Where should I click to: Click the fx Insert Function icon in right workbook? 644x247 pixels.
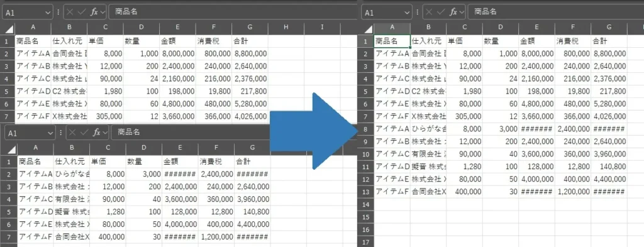[453, 12]
